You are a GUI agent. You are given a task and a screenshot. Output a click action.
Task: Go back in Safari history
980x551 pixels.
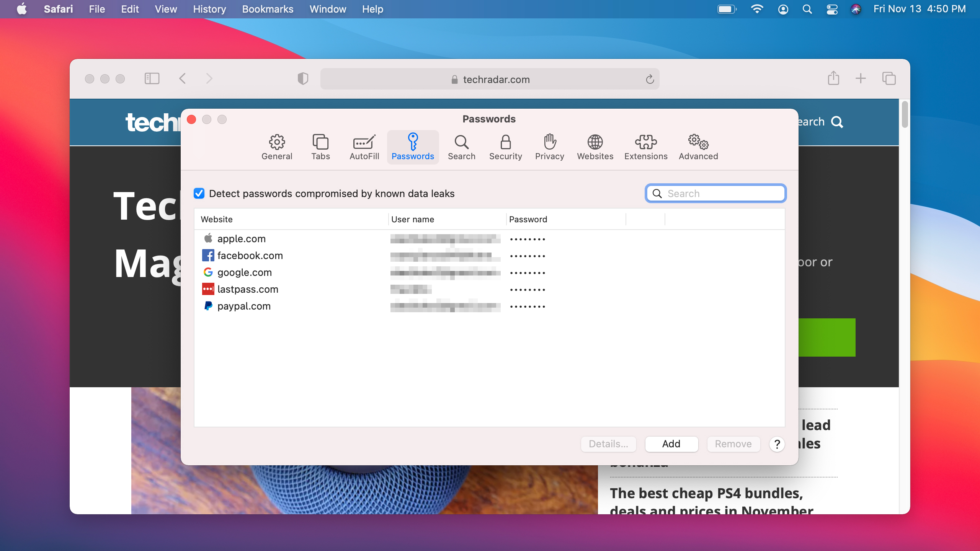[x=183, y=78]
